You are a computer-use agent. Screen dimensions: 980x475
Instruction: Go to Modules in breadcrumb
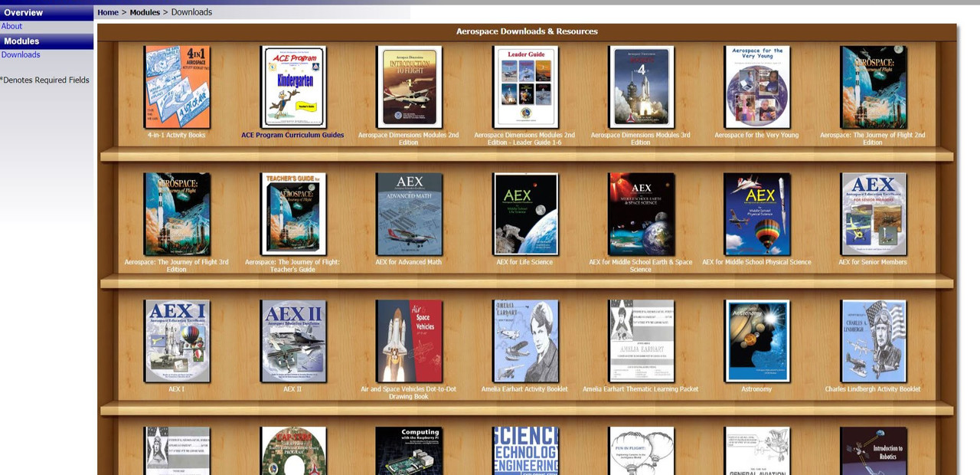pos(145,12)
